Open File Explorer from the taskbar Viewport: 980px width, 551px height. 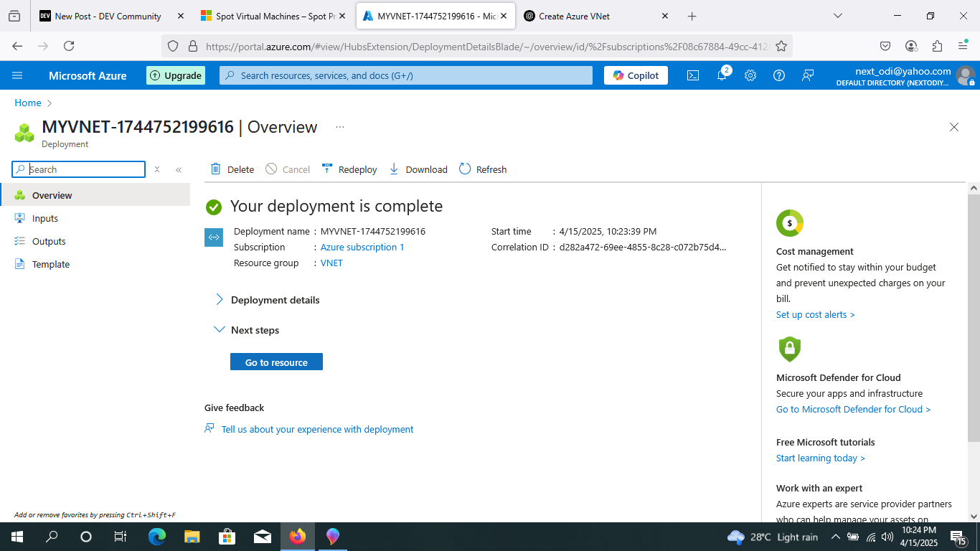click(192, 537)
